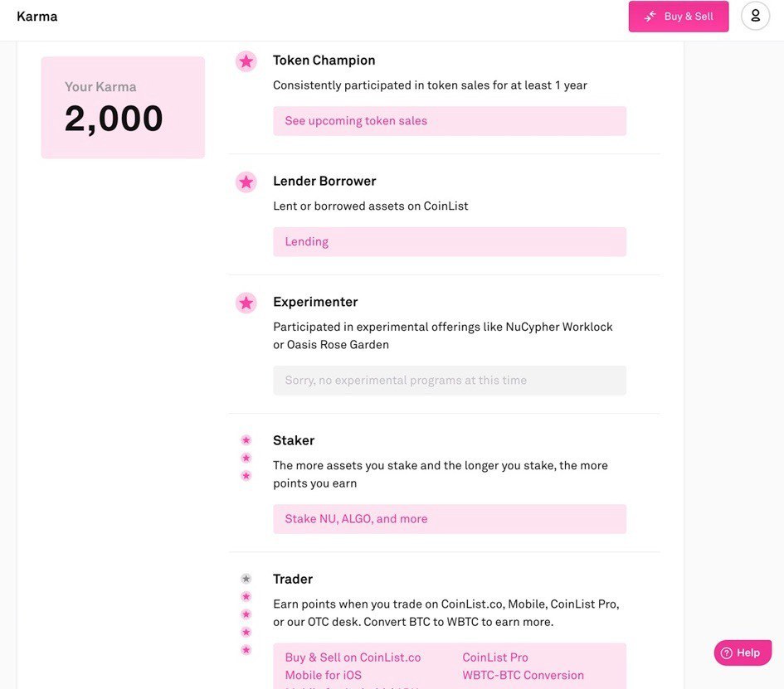Viewport: 784px width, 689px height.
Task: Click the Token Champion star badge
Action: (x=246, y=61)
